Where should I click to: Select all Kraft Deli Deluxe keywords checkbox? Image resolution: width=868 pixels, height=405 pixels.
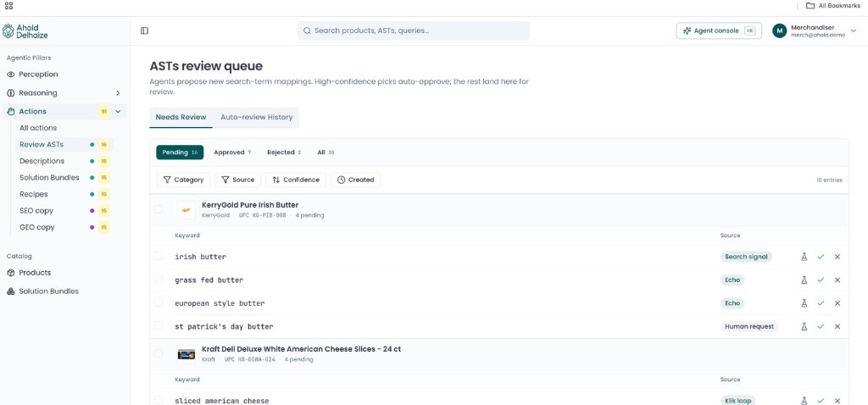click(x=159, y=353)
